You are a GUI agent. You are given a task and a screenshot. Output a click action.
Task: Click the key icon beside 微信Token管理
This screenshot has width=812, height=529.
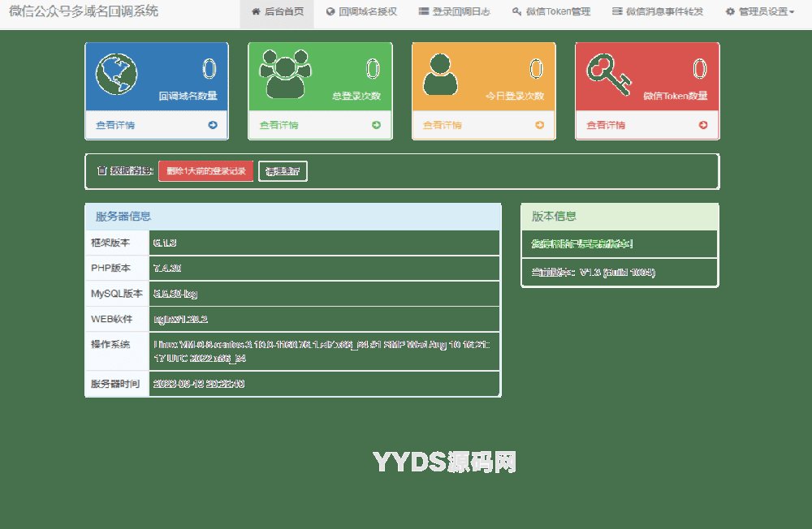click(516, 11)
